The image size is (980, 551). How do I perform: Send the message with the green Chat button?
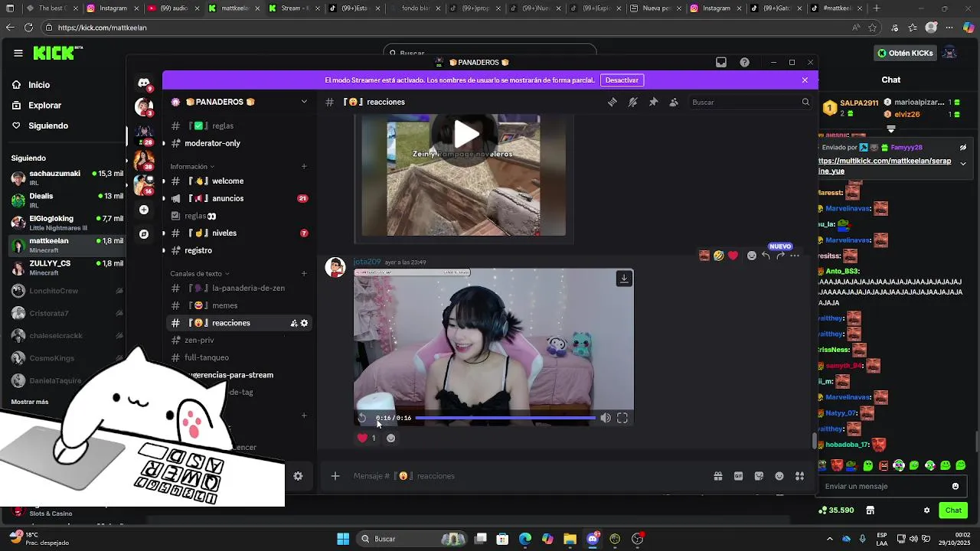(x=953, y=510)
